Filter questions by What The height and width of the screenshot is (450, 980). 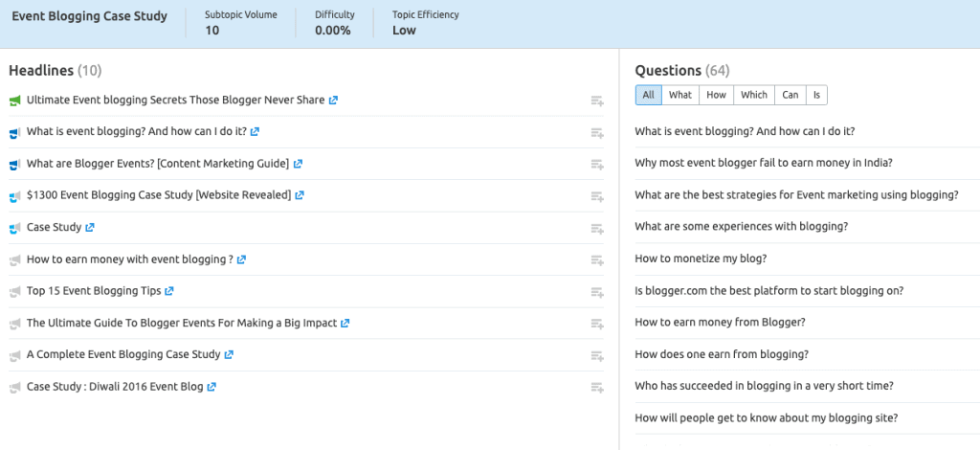pos(680,95)
